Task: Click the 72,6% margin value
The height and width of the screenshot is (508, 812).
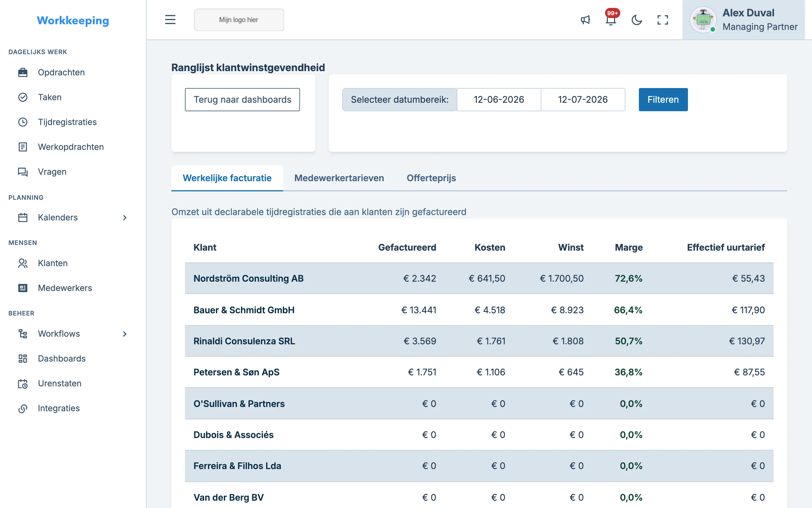Action: [628, 279]
